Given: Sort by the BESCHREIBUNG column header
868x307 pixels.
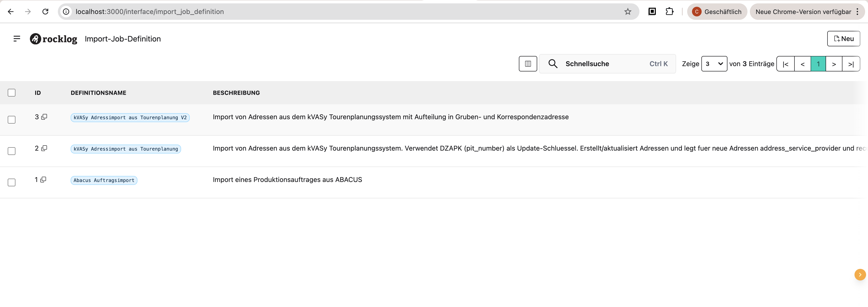Looking at the screenshot, I should [236, 93].
